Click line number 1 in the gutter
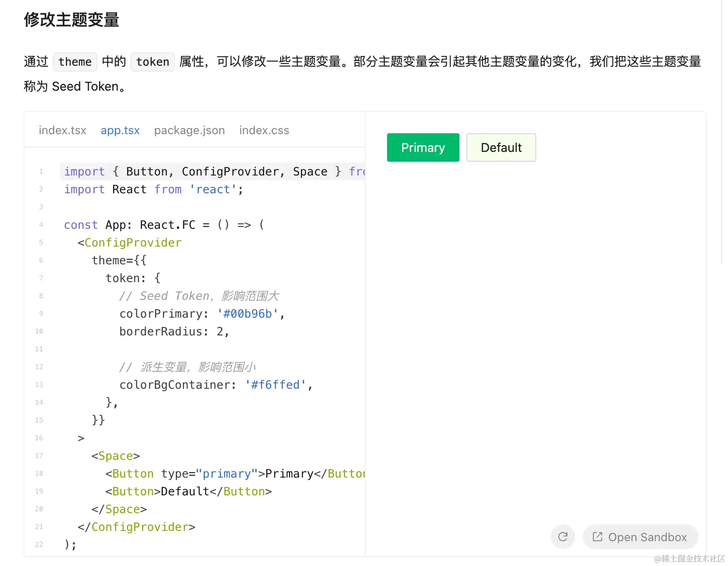The width and height of the screenshot is (728, 566). (x=41, y=171)
